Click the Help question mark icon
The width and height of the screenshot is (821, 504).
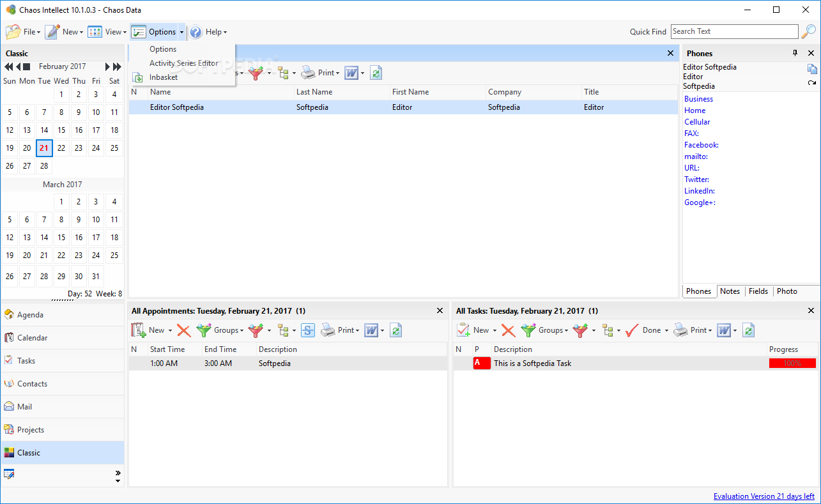coord(196,32)
